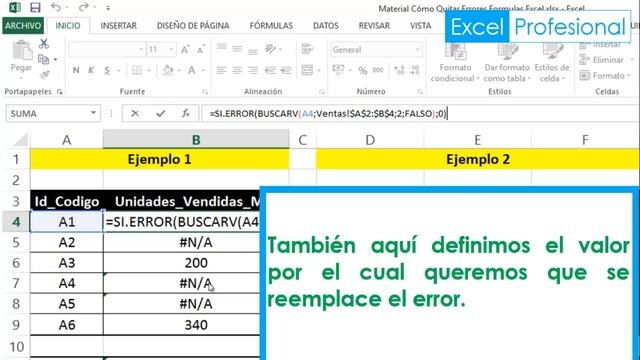640x360 pixels.
Task: Switch to the REVISAR tab
Action: (x=374, y=25)
